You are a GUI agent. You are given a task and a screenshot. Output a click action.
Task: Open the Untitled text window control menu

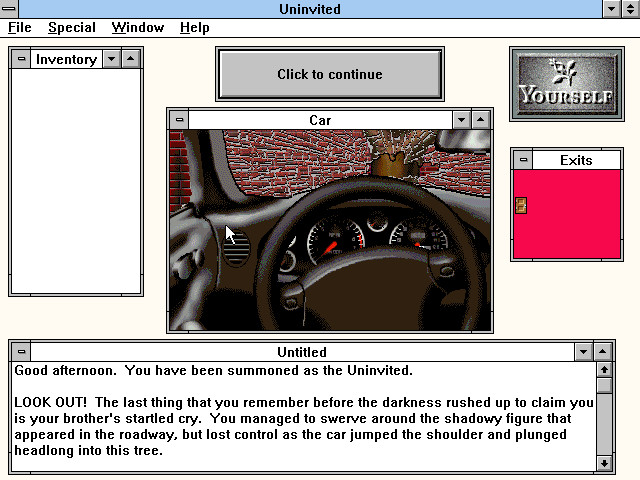click(21, 351)
